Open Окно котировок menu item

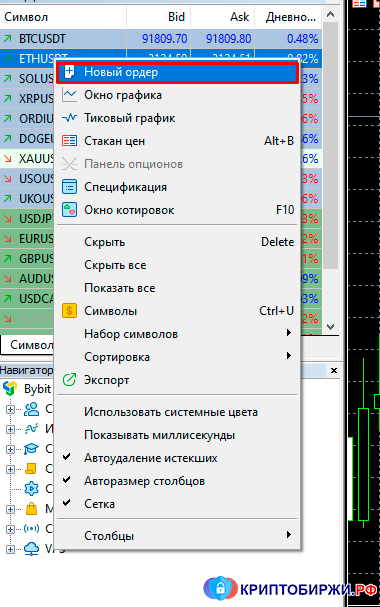coord(177,210)
